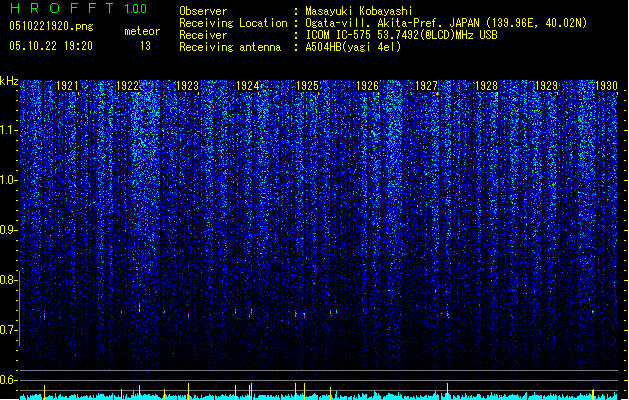Click the 1.0 kHz frequency axis label

coord(8,180)
